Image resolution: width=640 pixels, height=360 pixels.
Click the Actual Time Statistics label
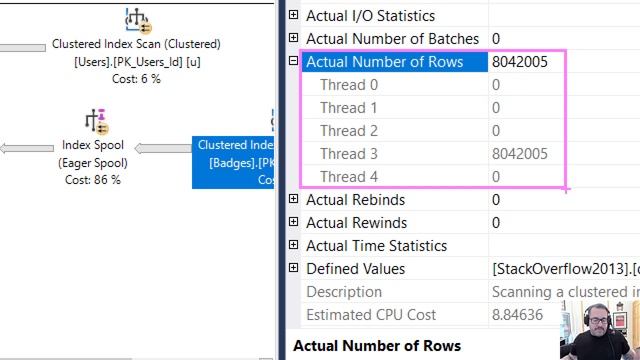[376, 246]
